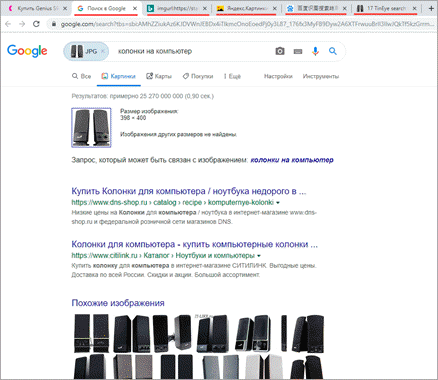This screenshot has height=380, width=438.
Task: Click the Google logo
Action: click(x=27, y=51)
